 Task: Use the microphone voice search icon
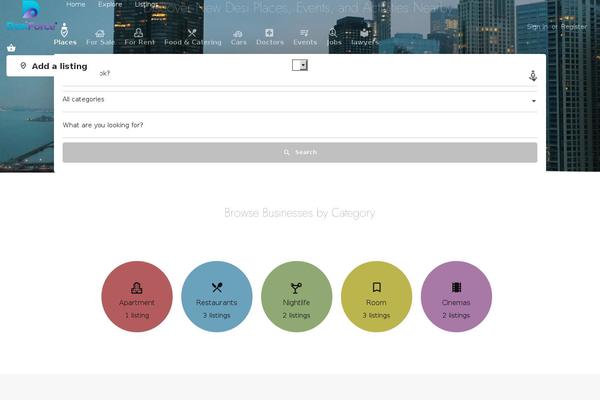(532, 76)
